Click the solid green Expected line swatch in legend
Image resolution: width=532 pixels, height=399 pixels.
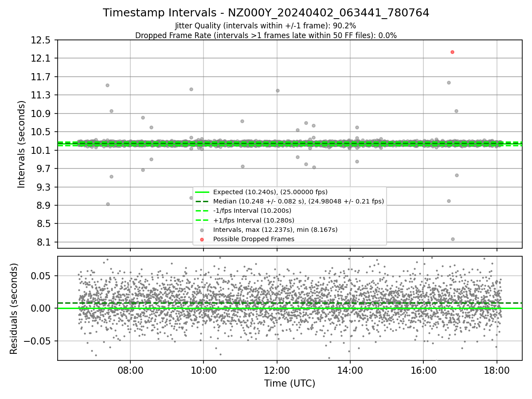[x=202, y=192]
